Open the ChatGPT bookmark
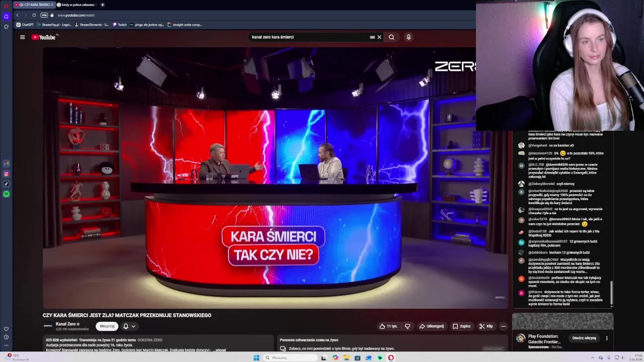The width and height of the screenshot is (644, 362). pyautogui.click(x=25, y=25)
